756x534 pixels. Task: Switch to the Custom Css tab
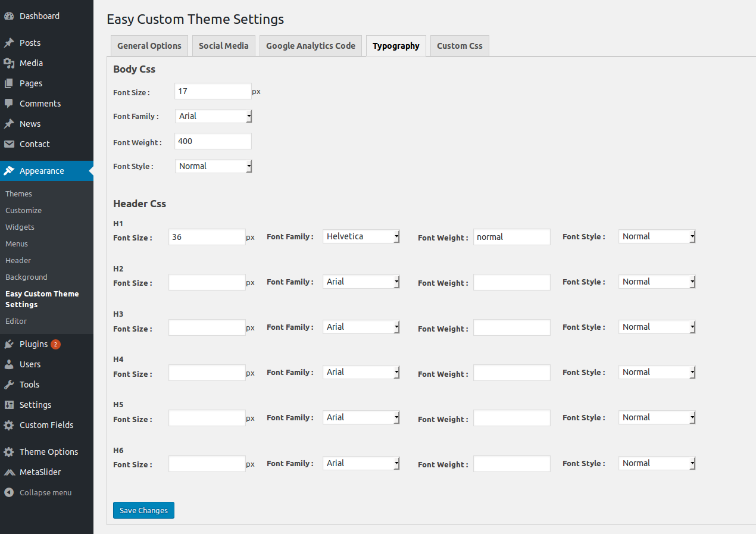[460, 46]
